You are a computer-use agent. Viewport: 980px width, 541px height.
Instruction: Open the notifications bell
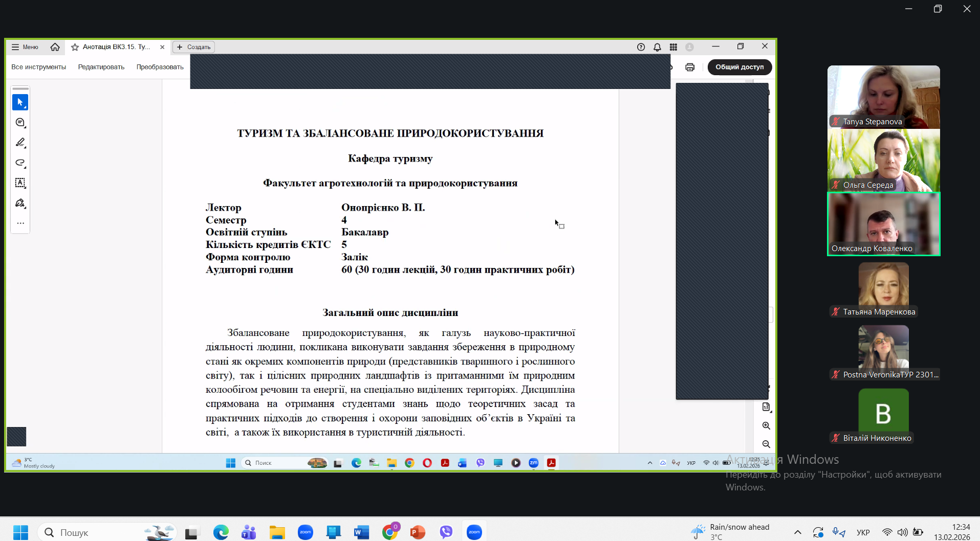[x=657, y=47]
